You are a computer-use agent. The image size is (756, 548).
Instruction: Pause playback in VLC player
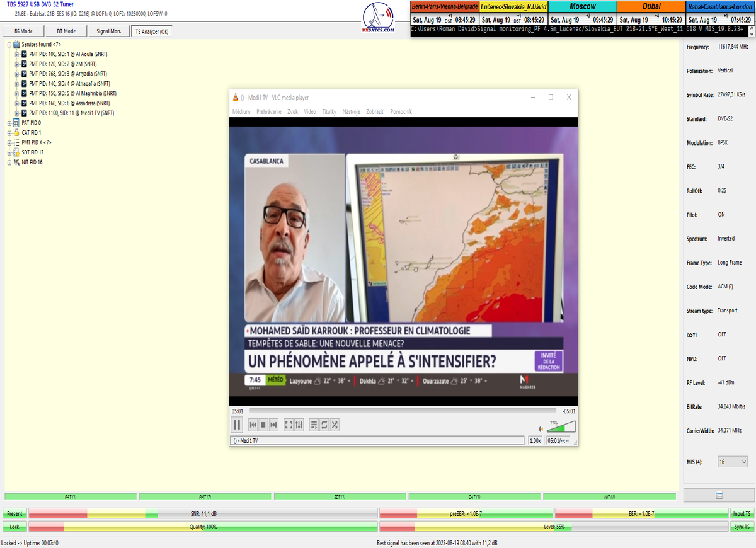pos(238,425)
